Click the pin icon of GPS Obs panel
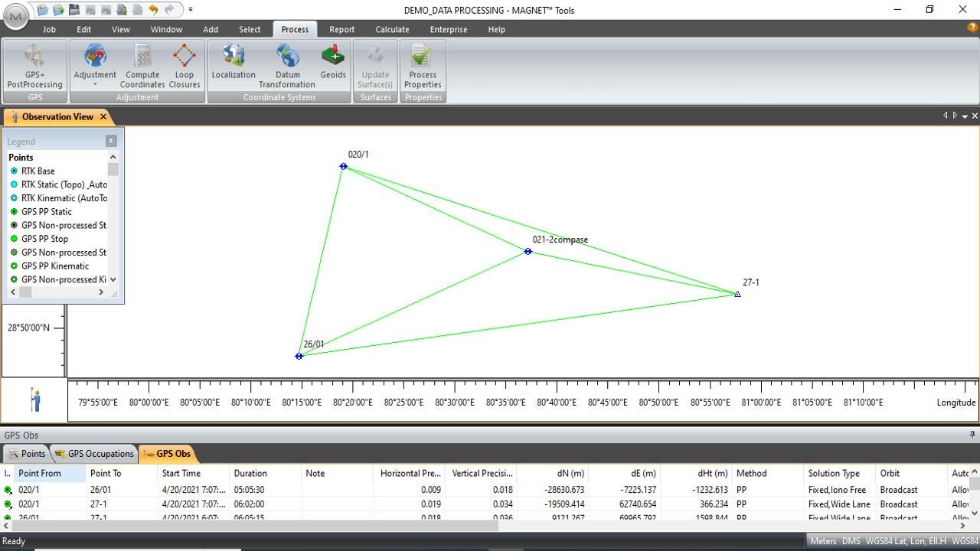 pos(973,435)
